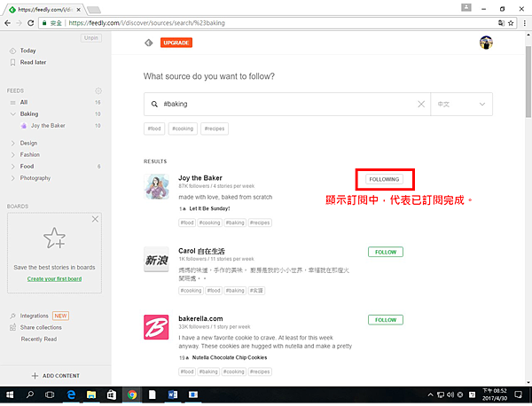
Task: Unpin the sidebar with the Unpin button
Action: (91, 38)
